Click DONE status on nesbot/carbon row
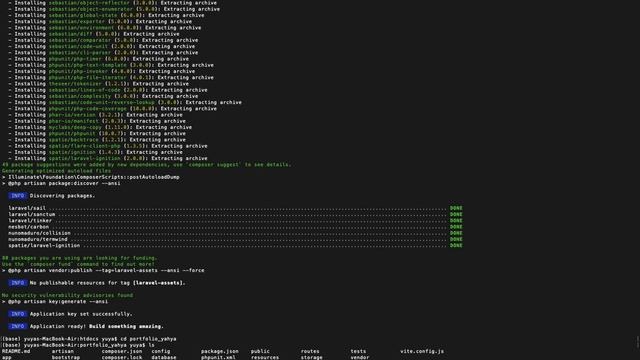 456,227
